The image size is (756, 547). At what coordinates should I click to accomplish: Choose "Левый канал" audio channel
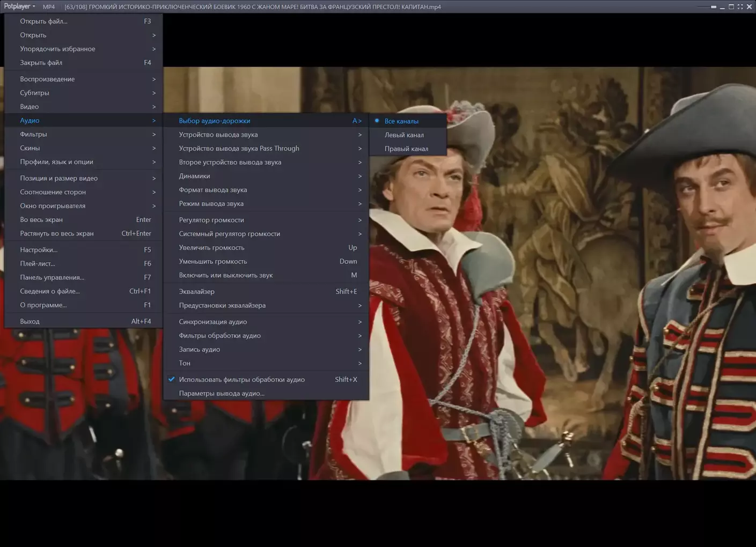[404, 135]
